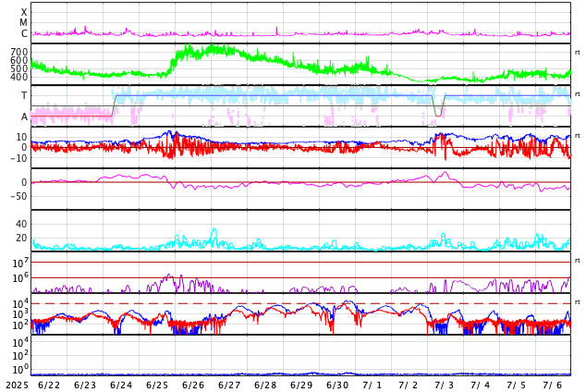The image size is (586, 392).
Task: Click the 10^7 axis label
Action: click(20, 263)
